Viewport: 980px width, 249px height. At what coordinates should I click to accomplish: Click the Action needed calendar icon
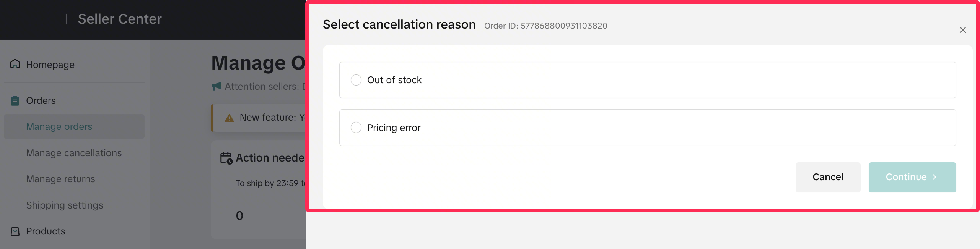tap(226, 158)
